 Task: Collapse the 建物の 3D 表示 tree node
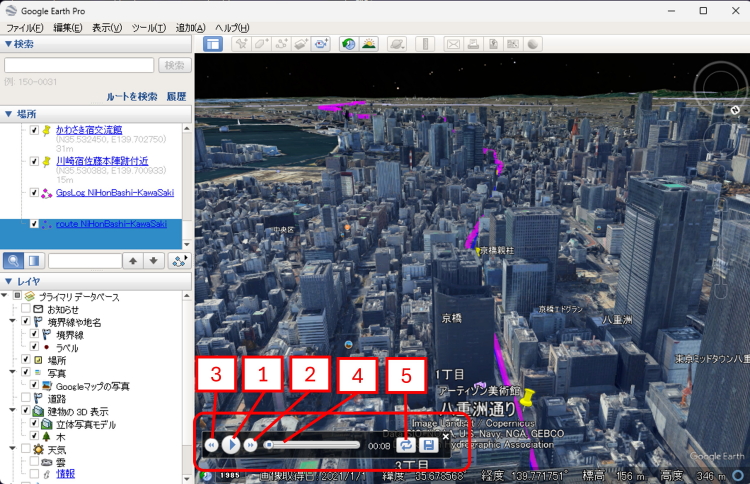14,411
